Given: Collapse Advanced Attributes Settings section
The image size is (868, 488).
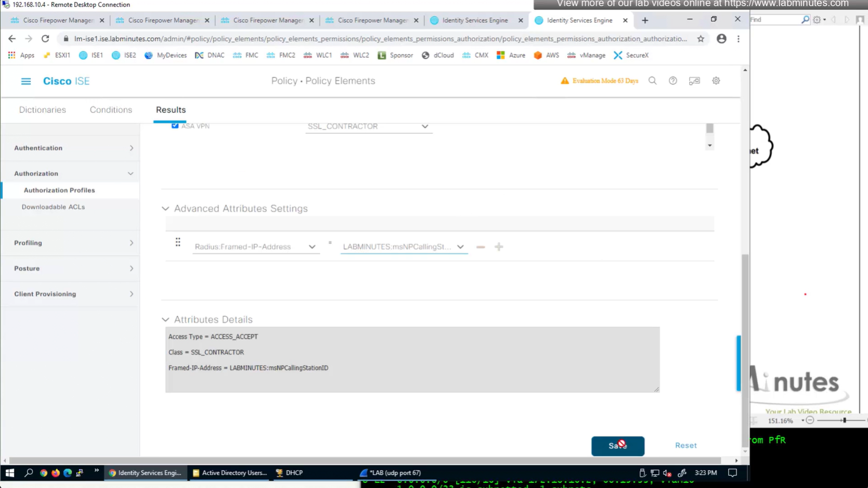Looking at the screenshot, I should pos(165,209).
